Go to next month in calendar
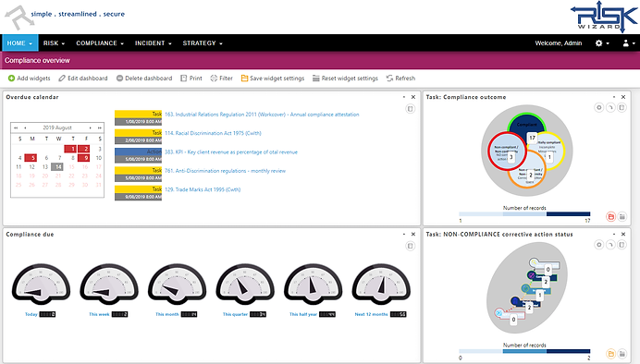The image size is (640, 364). pos(91,127)
